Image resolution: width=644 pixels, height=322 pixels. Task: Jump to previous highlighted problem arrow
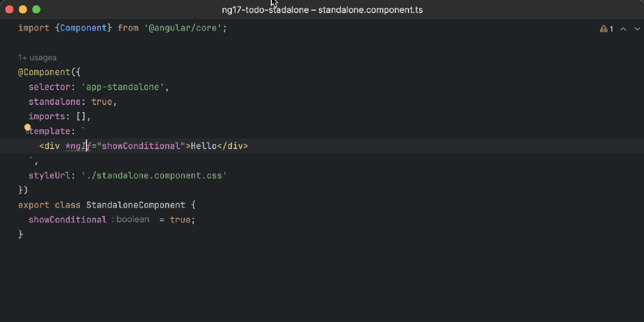[623, 29]
